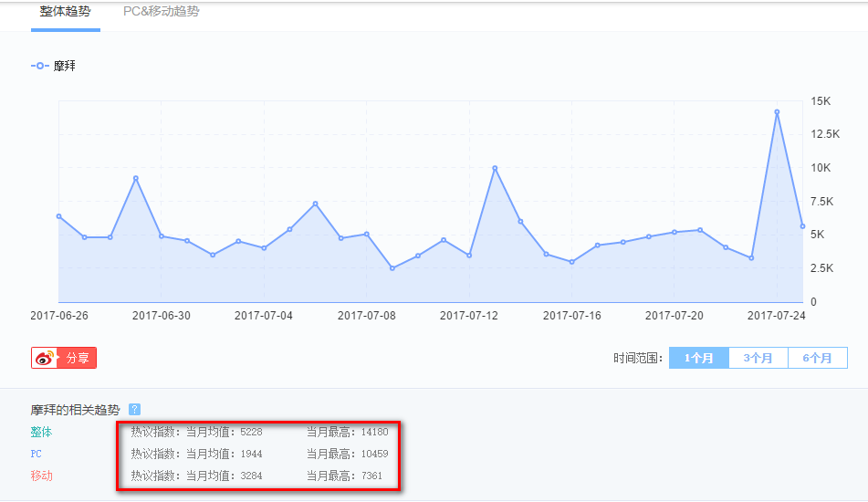
Task: Click the 2017-07-16 x-axis date label
Action: click(x=571, y=316)
